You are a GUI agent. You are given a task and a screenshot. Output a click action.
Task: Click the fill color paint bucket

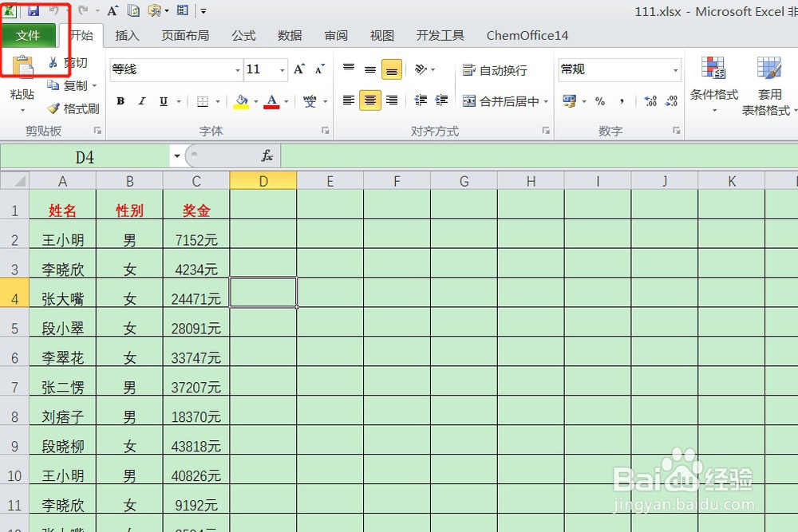pyautogui.click(x=242, y=101)
